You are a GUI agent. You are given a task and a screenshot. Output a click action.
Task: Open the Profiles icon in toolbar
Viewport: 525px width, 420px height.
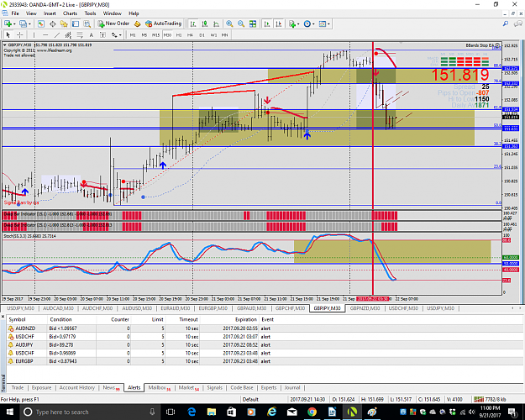pos(23,24)
